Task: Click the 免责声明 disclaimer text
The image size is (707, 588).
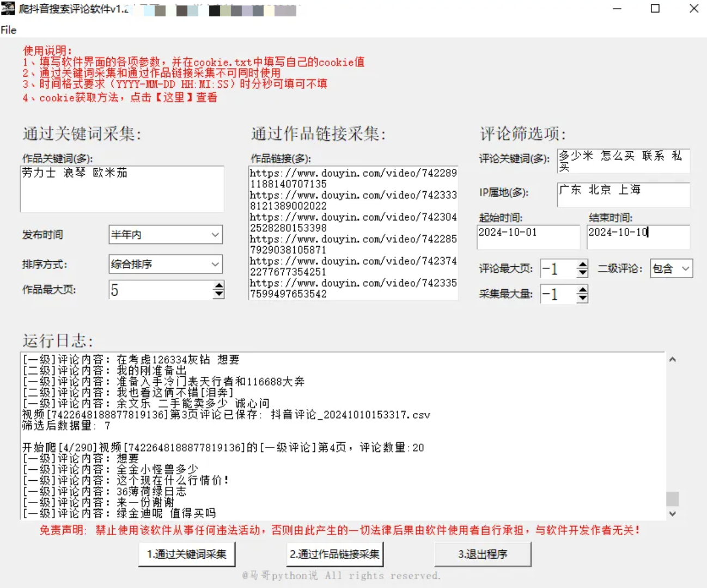Action: (340, 530)
